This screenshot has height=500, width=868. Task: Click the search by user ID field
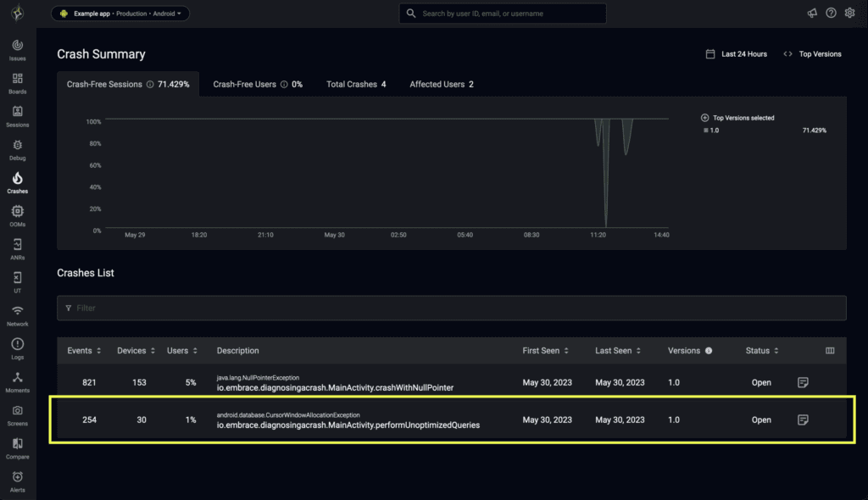tap(503, 14)
